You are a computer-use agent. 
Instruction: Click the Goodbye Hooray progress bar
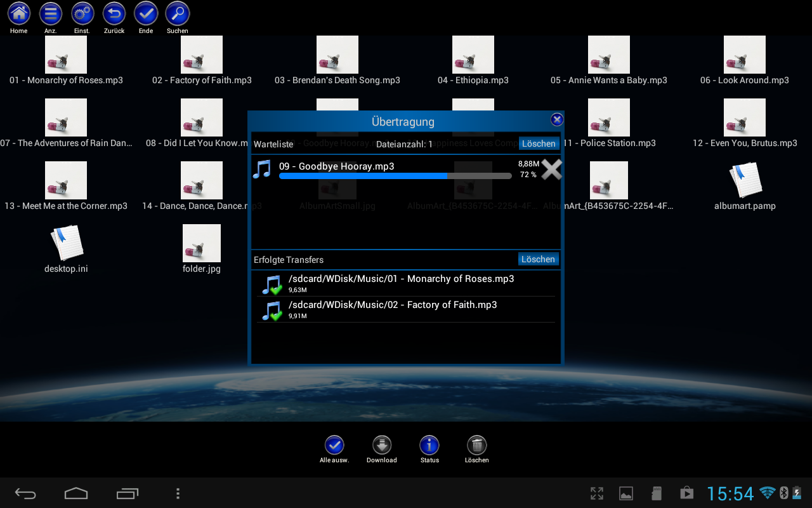395,176
